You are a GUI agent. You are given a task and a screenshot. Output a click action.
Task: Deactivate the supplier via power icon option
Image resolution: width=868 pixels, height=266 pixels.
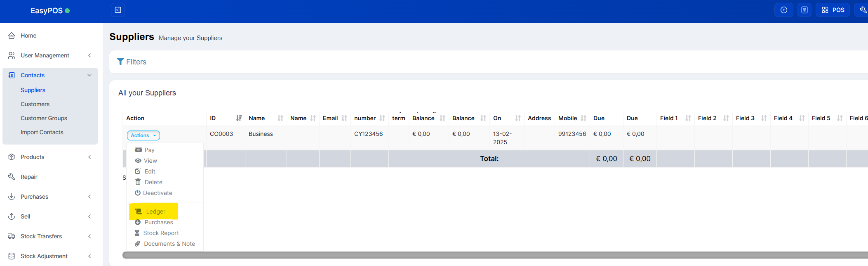pyautogui.click(x=157, y=193)
